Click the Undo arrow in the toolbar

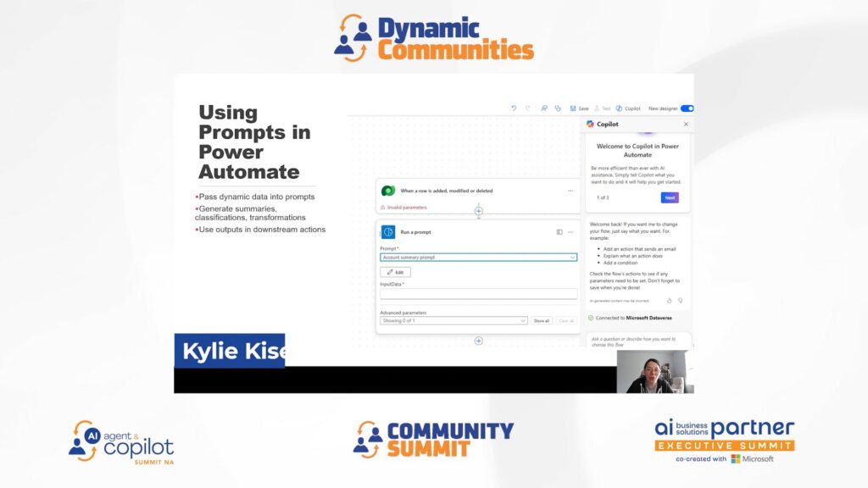[x=514, y=108]
